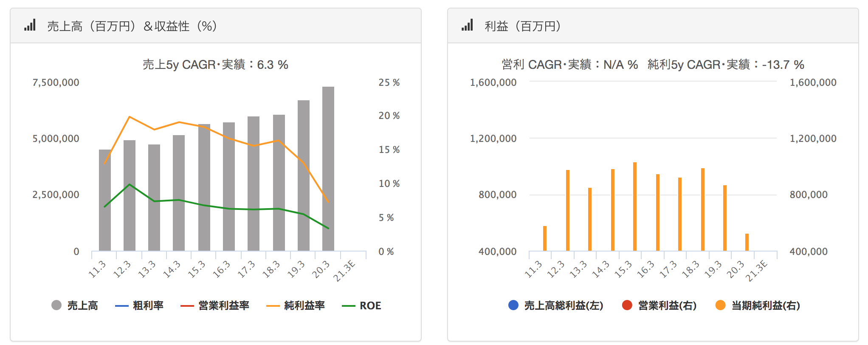Click the 12.3 orange bar in profit chart

point(568,210)
